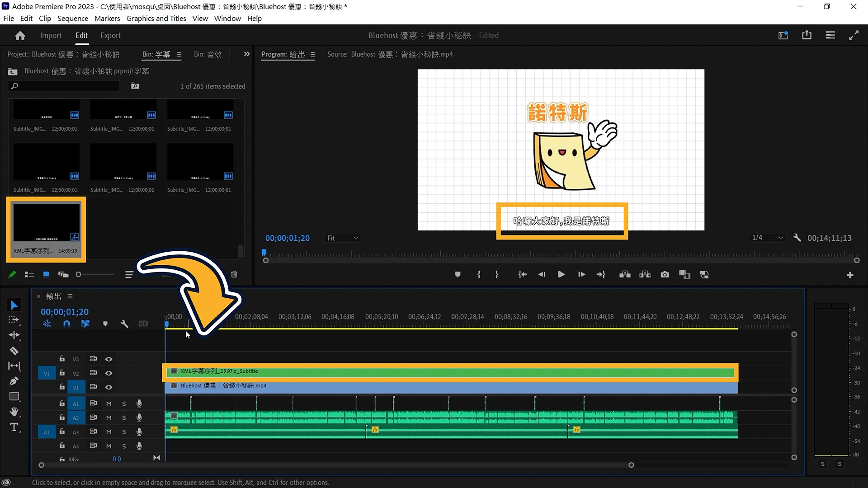The height and width of the screenshot is (488, 868).
Task: Open the File menu
Action: 9,19
